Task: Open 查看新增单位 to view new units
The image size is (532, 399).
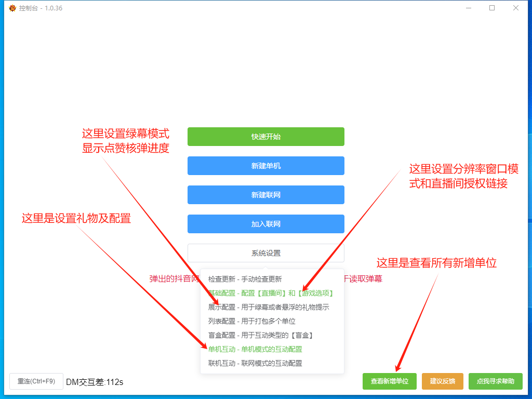Action: (x=390, y=381)
